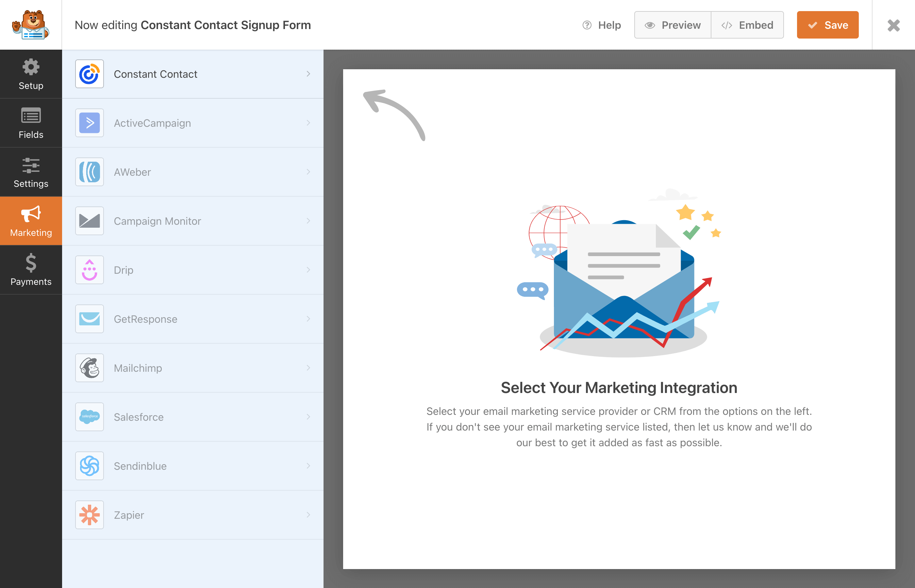This screenshot has width=915, height=588.
Task: Open the Embed code option
Action: 747,25
